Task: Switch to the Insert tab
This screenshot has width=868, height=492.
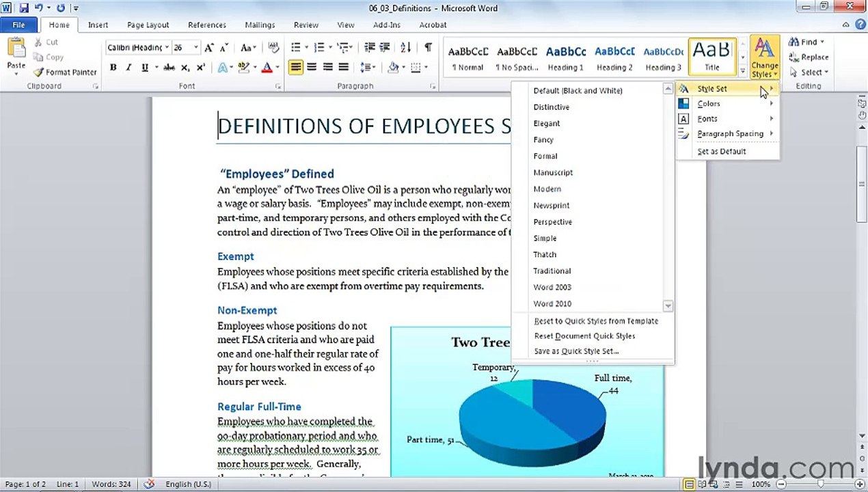Action: (98, 25)
